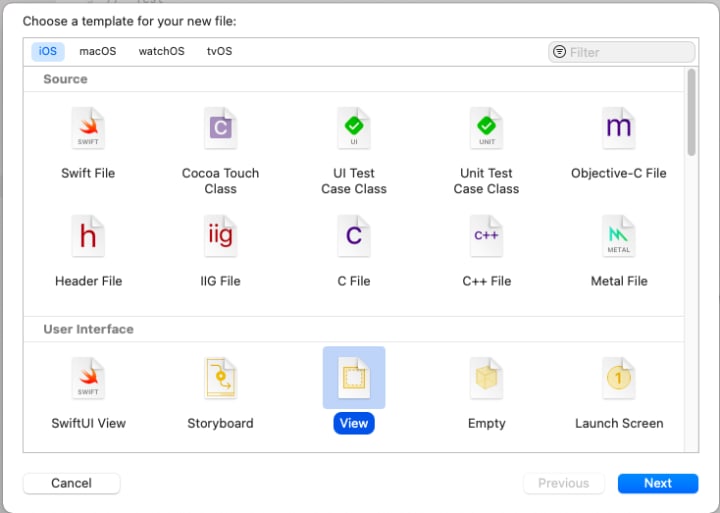Click the "UI Test Case Class" label
This screenshot has width=720, height=513.
point(354,181)
